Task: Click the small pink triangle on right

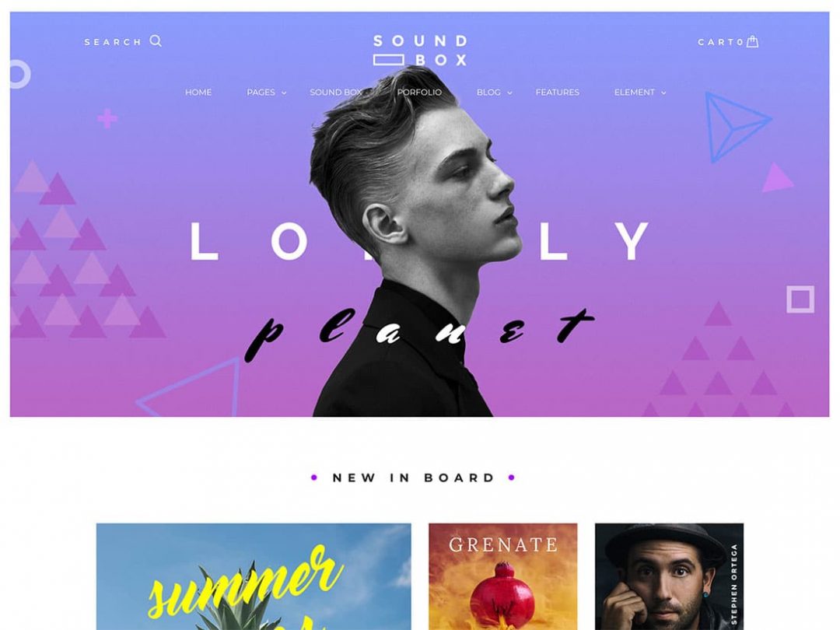Action: [x=777, y=178]
